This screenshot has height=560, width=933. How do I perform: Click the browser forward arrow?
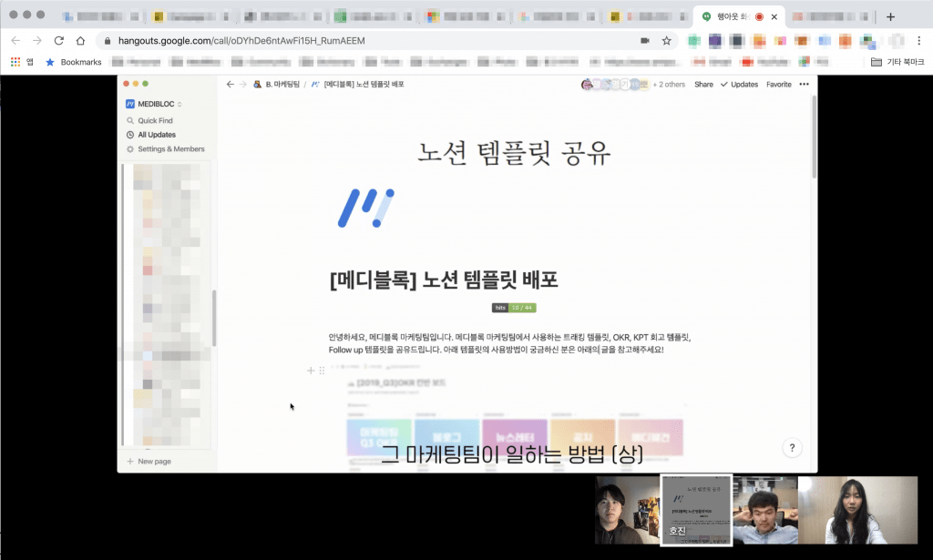[36, 40]
